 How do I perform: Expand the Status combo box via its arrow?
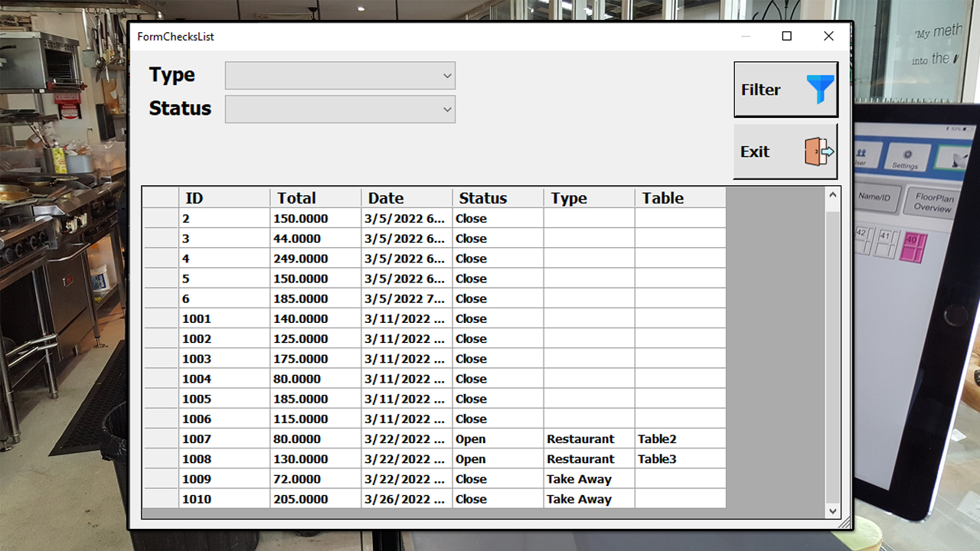(x=446, y=109)
